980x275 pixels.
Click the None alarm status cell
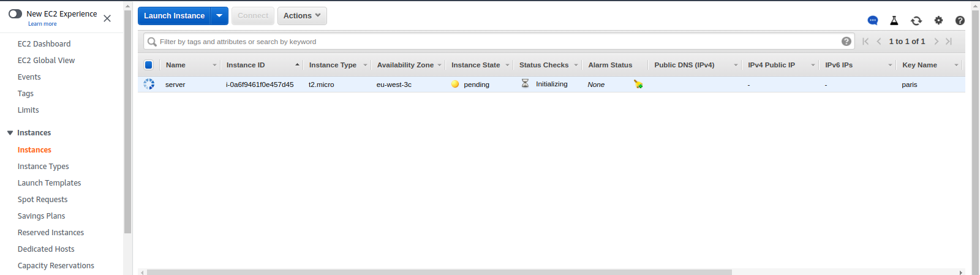click(x=596, y=85)
